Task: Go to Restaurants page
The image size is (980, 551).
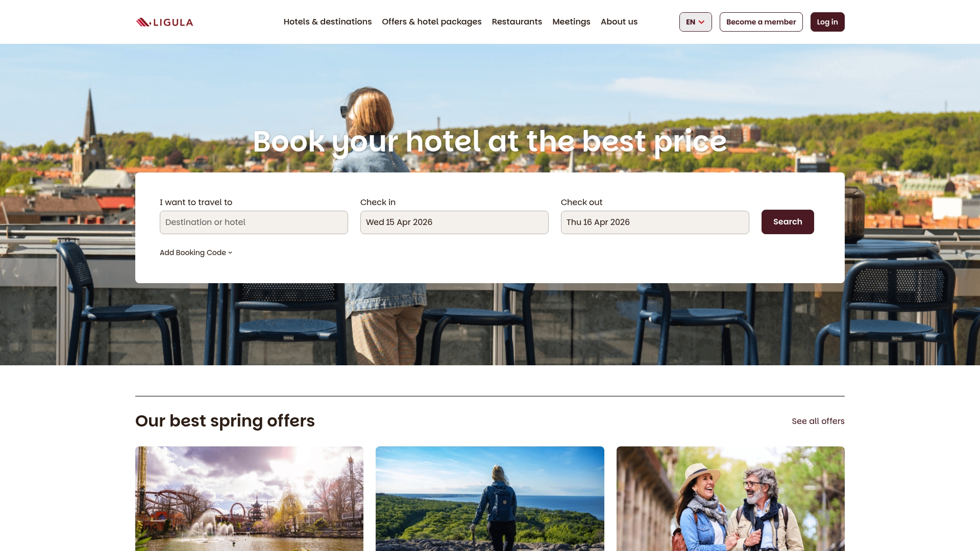Action: [x=517, y=21]
